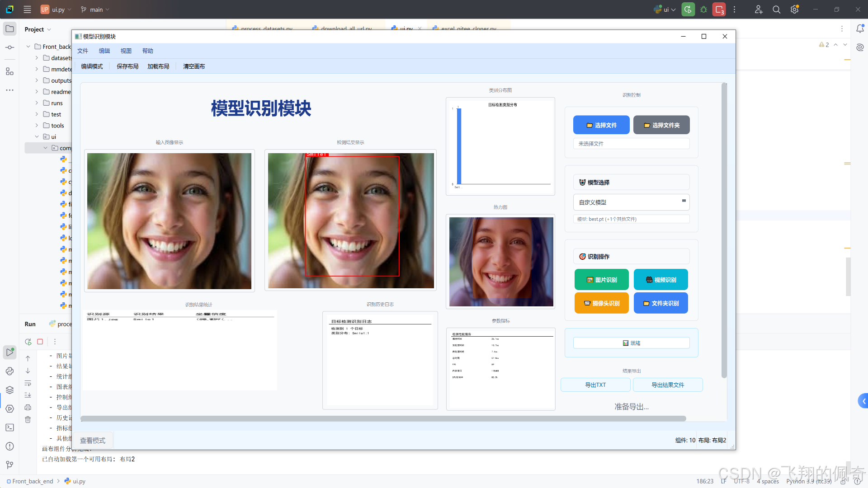Viewport: 868px width, 488px height.
Task: Click the 导出结果文件 button
Action: pos(668,385)
